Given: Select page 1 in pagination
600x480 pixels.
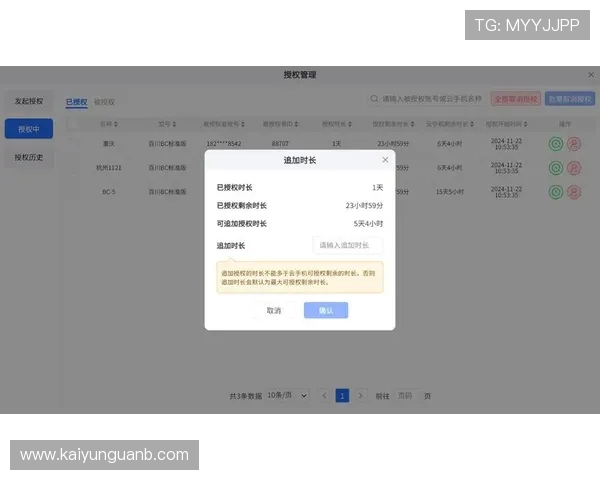Looking at the screenshot, I should (x=342, y=396).
